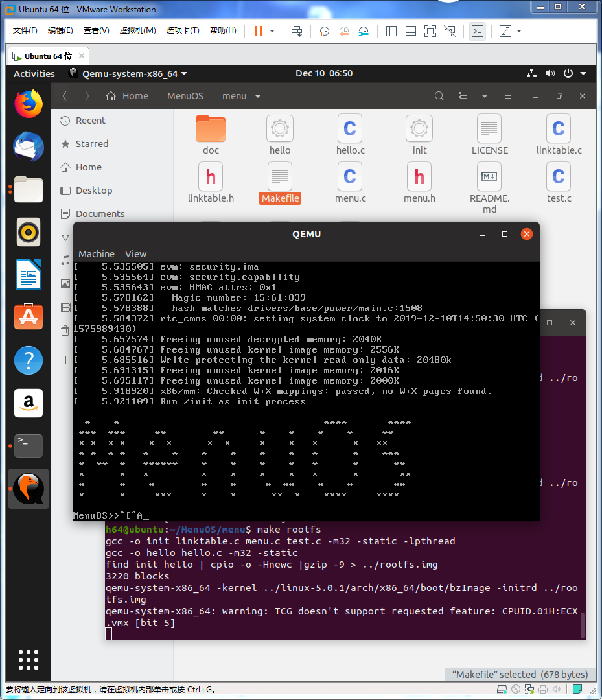
Task: Open Amazon from the dock
Action: (x=29, y=403)
